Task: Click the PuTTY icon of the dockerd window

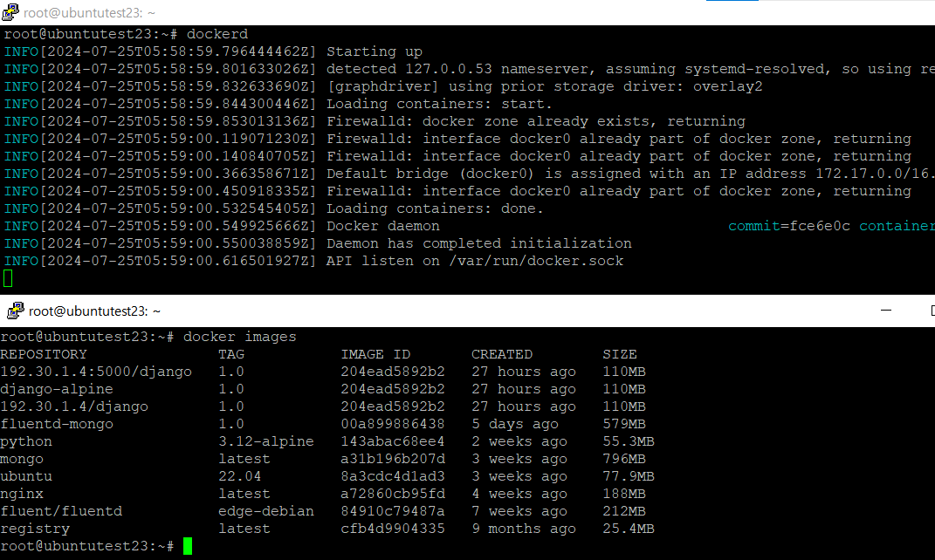Action: point(11,13)
